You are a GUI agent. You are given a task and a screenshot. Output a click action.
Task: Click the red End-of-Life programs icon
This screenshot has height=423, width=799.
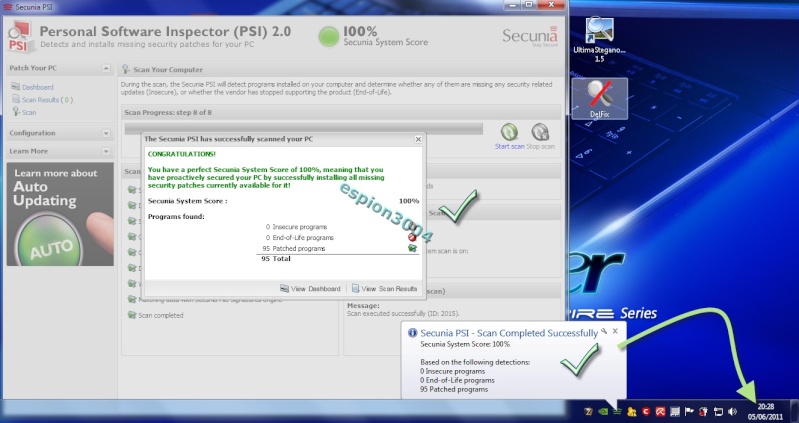[412, 237]
